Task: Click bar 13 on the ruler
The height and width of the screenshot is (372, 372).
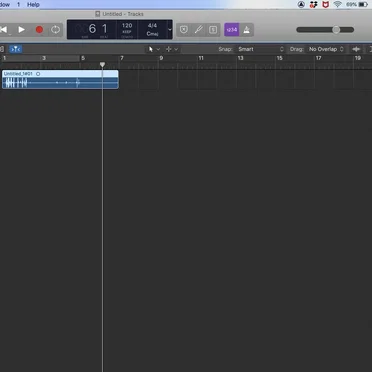Action: coord(240,58)
